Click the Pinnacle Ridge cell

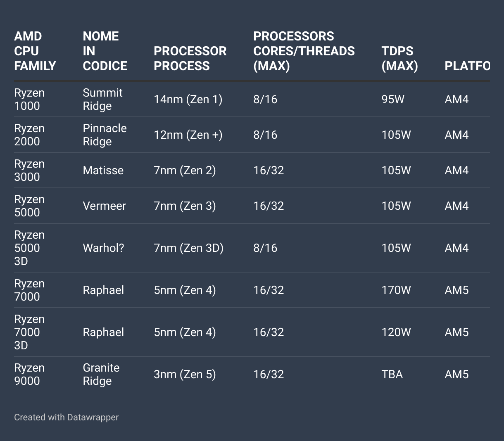click(x=105, y=135)
